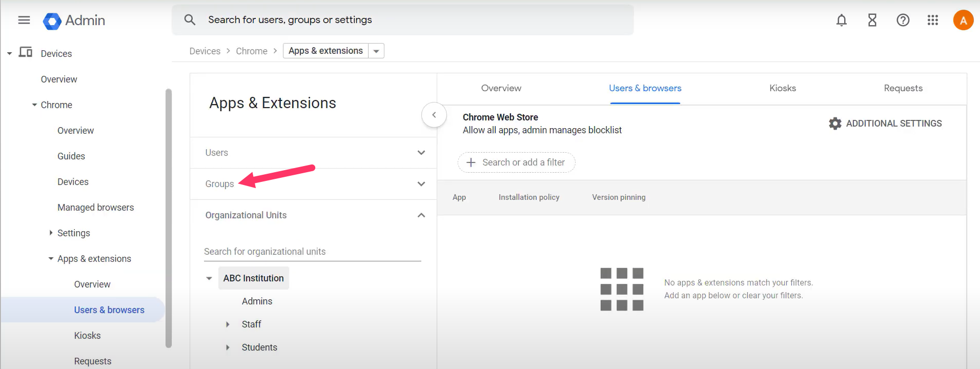The image size is (980, 369).
Task: Switch to the Users & browsers tab
Action: pyautogui.click(x=645, y=88)
